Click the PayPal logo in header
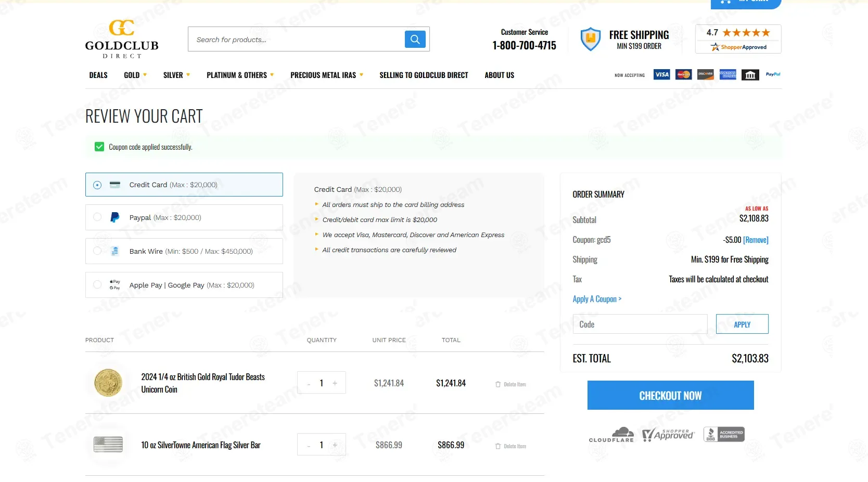The image size is (868, 482). tap(773, 74)
